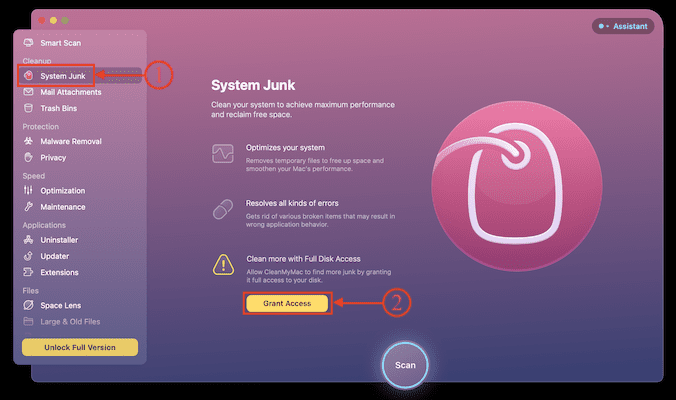Click the Malware Removal biohazard icon

[x=28, y=141]
